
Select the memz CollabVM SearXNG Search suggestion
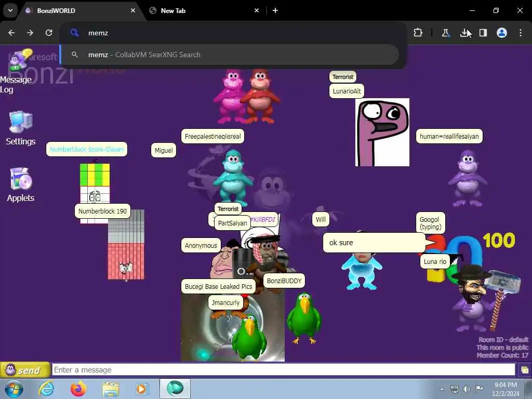point(229,55)
